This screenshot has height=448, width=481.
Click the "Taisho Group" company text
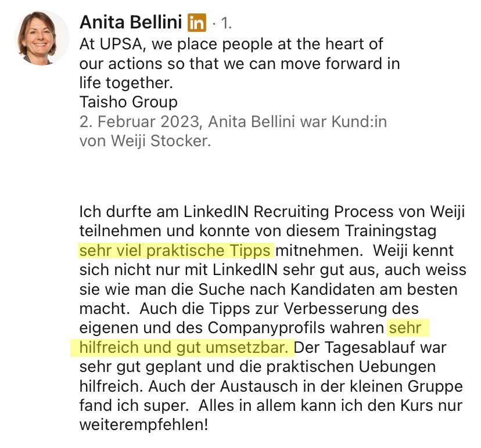click(128, 103)
